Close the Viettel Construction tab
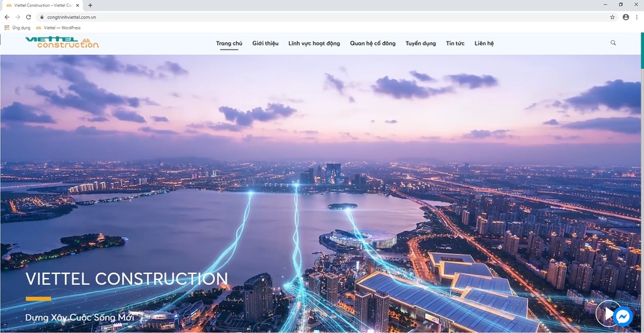The image size is (644, 333). 78,5
